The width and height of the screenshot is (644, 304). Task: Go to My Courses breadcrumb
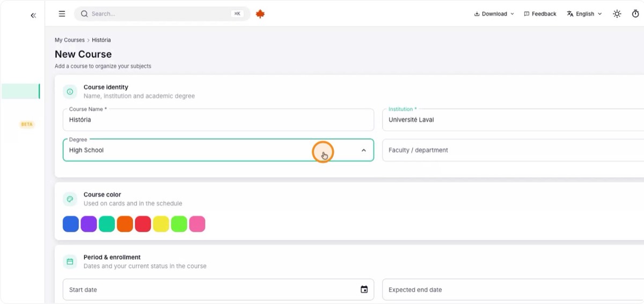pyautogui.click(x=70, y=40)
